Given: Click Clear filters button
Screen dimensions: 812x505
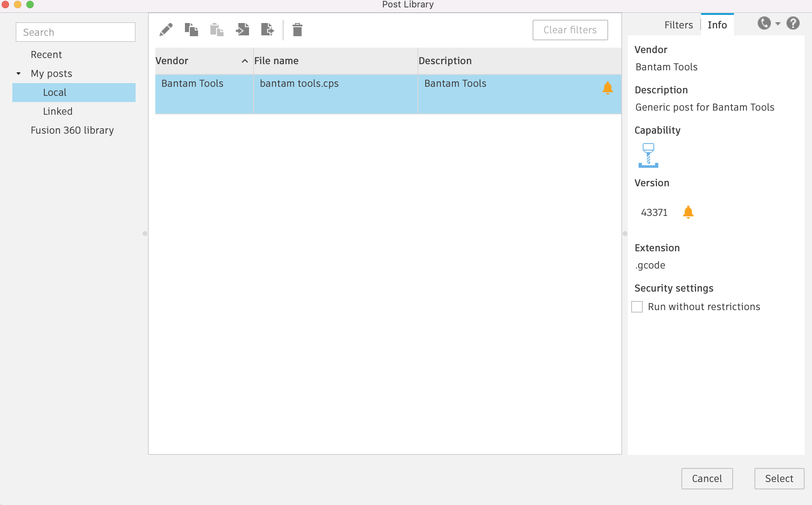Looking at the screenshot, I should tap(570, 30).
